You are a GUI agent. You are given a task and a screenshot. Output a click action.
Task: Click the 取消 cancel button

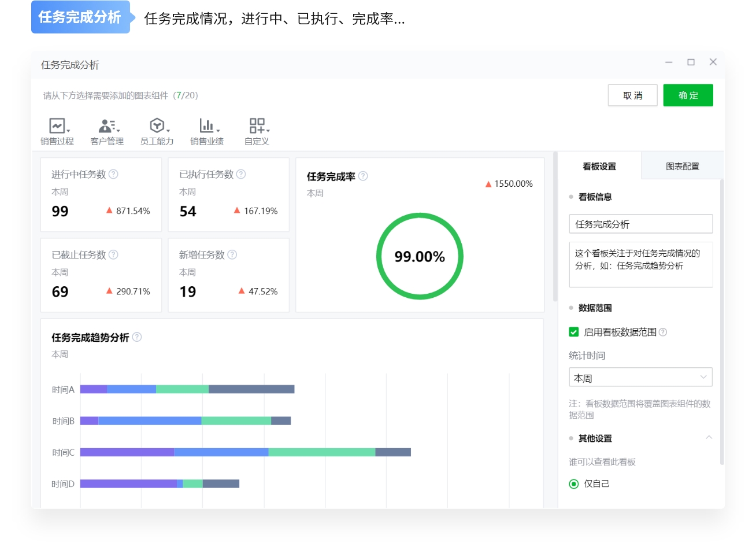click(632, 95)
